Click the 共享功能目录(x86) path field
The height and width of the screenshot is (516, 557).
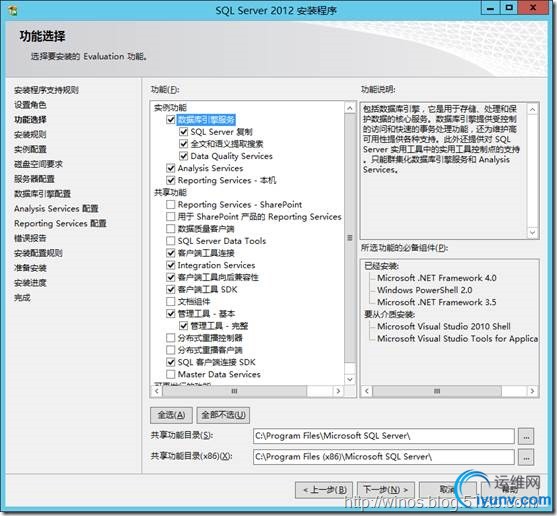pos(384,457)
